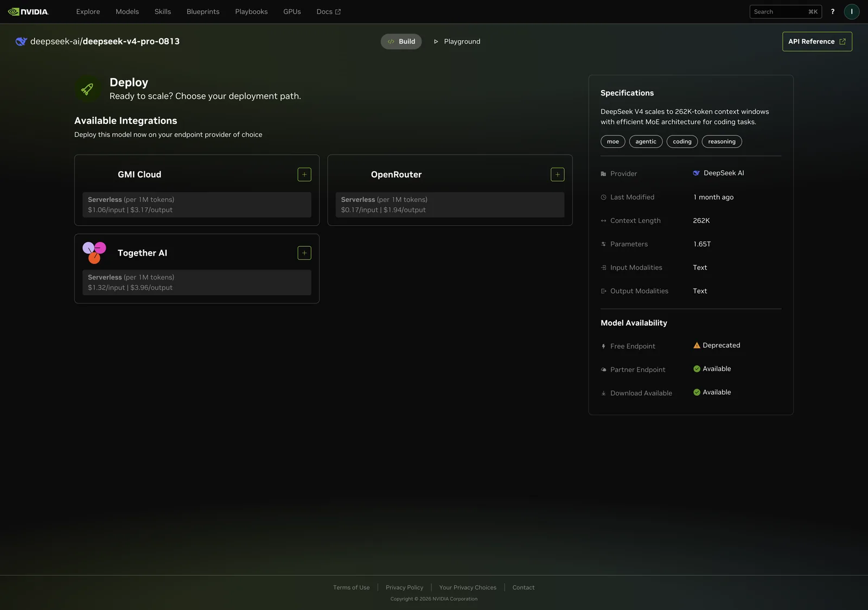Viewport: 868px width, 610px height.
Task: Click the Deprecated warning triangle icon
Action: pos(697,345)
